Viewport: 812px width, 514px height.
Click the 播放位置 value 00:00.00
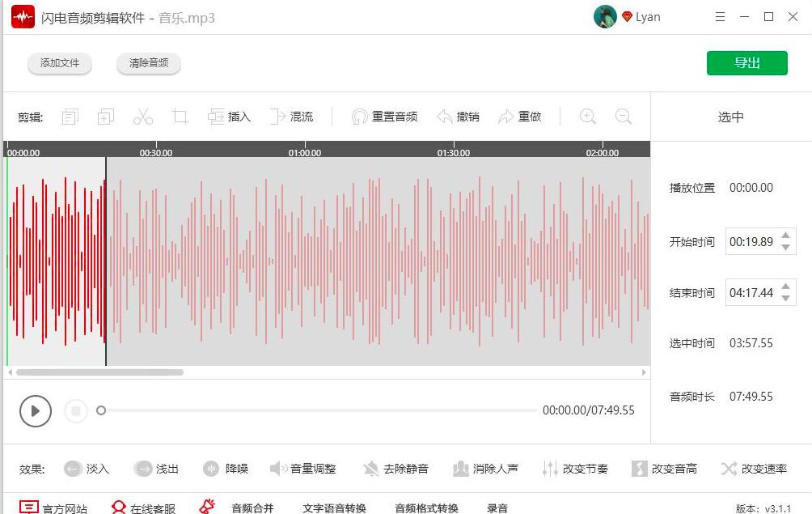751,188
